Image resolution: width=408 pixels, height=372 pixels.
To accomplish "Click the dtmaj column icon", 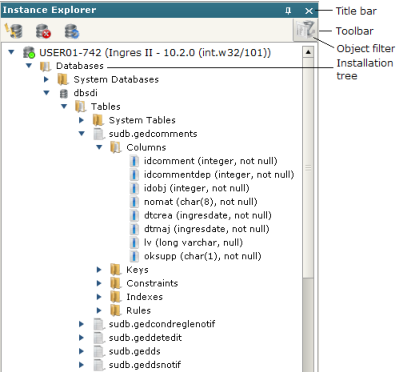I will (x=134, y=229).
